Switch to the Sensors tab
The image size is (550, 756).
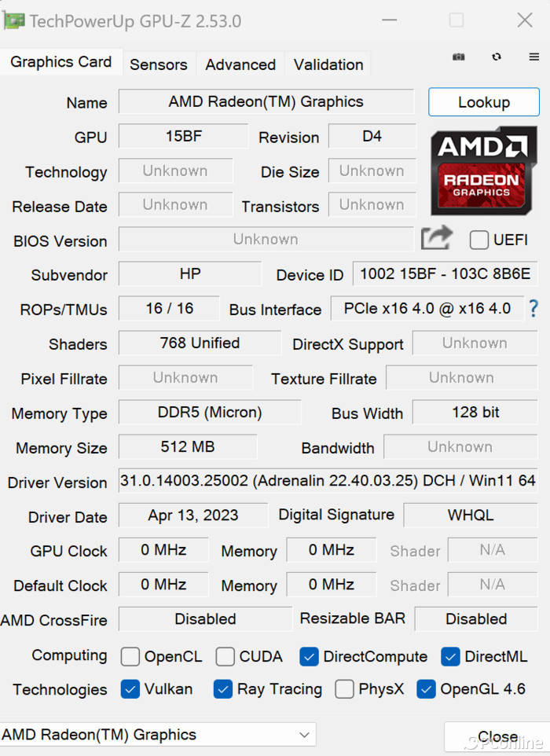(159, 64)
